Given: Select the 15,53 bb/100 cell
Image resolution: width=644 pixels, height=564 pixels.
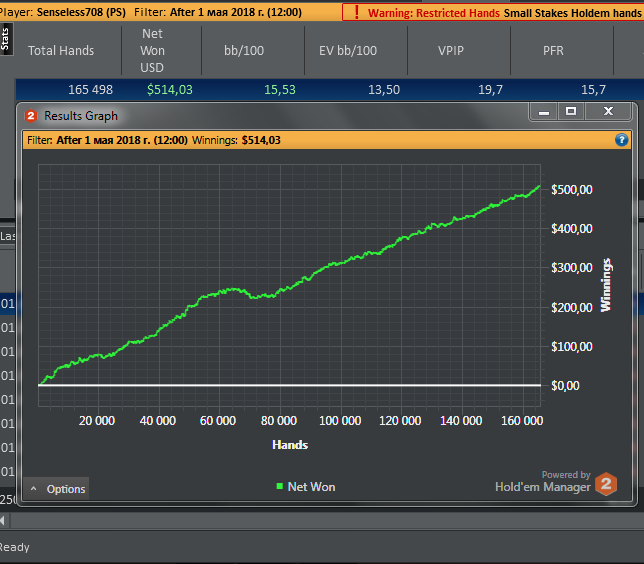Looking at the screenshot, I should pos(280,90).
